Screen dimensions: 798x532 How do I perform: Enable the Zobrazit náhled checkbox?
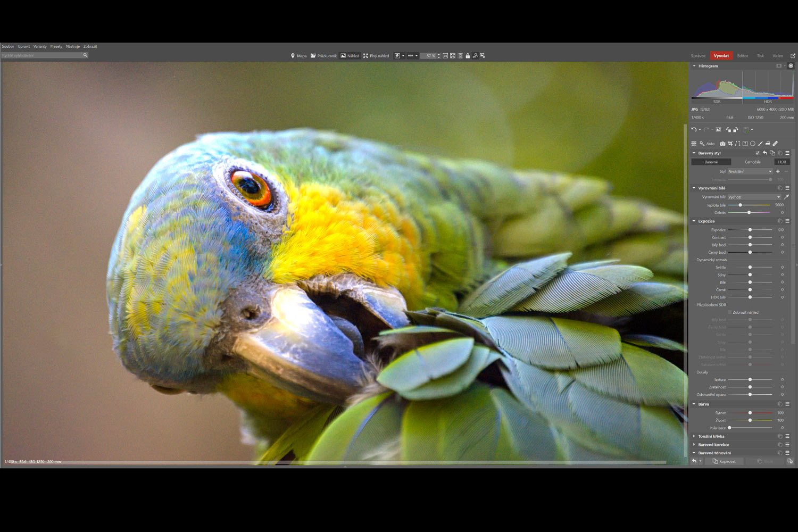[729, 312]
